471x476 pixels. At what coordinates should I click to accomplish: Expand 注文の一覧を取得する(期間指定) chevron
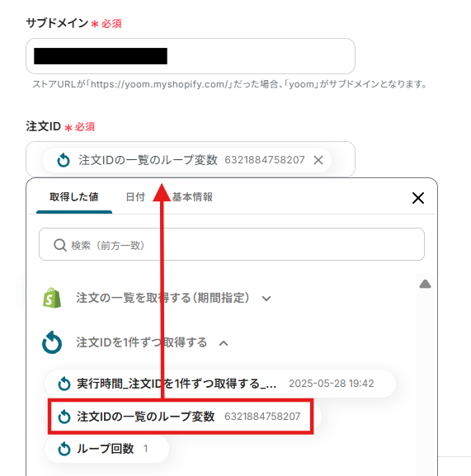click(266, 299)
